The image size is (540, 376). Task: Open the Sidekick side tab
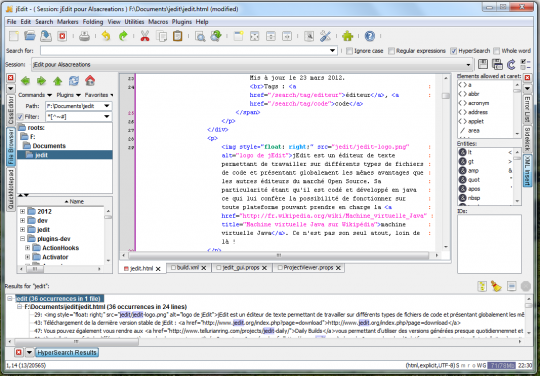pyautogui.click(x=527, y=139)
